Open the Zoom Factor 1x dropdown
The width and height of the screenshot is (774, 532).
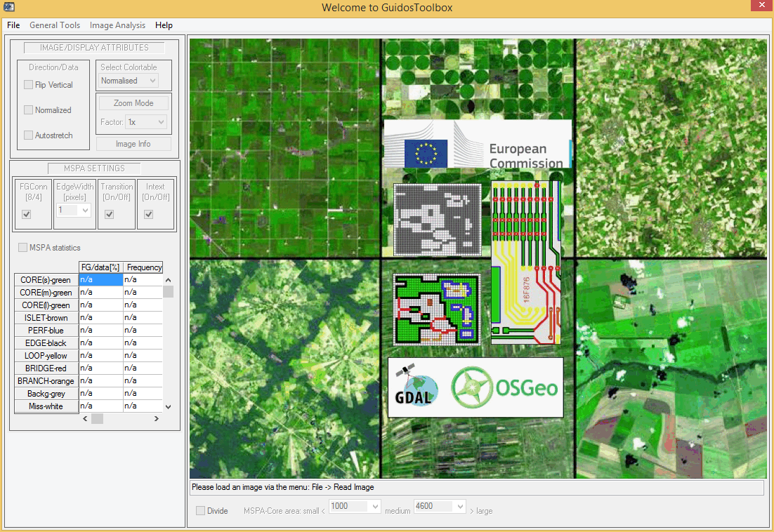click(x=146, y=122)
